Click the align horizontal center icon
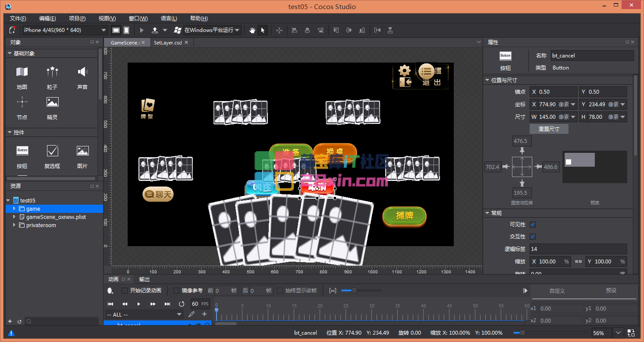The image size is (644, 342). tap(307, 30)
